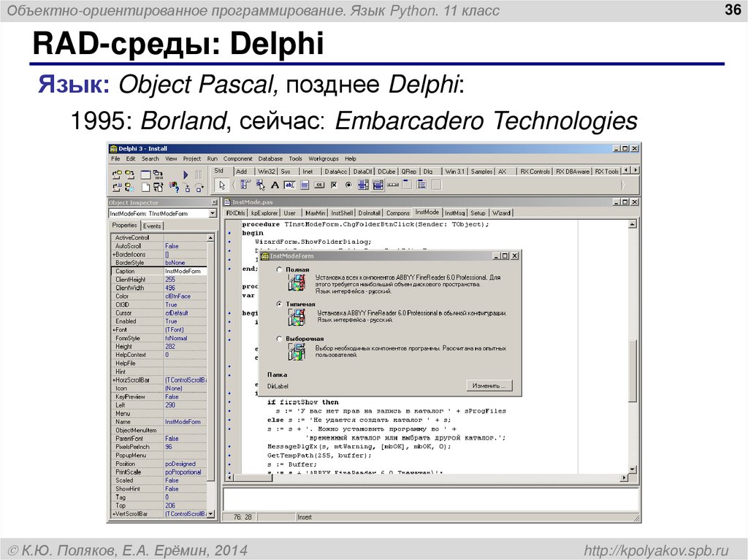Image resolution: width=748 pixels, height=560 pixels.
Task: Click the Изменить... button
Action: 489,386
